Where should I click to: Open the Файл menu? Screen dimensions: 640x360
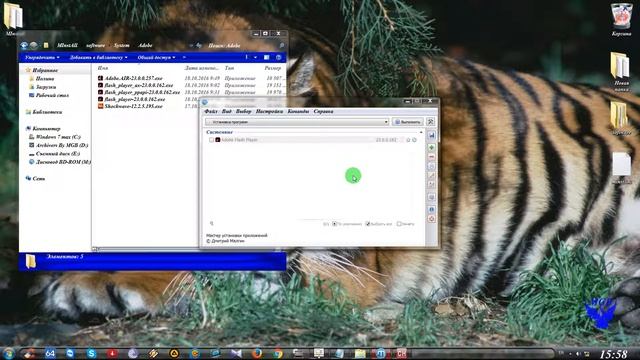tap(211, 111)
